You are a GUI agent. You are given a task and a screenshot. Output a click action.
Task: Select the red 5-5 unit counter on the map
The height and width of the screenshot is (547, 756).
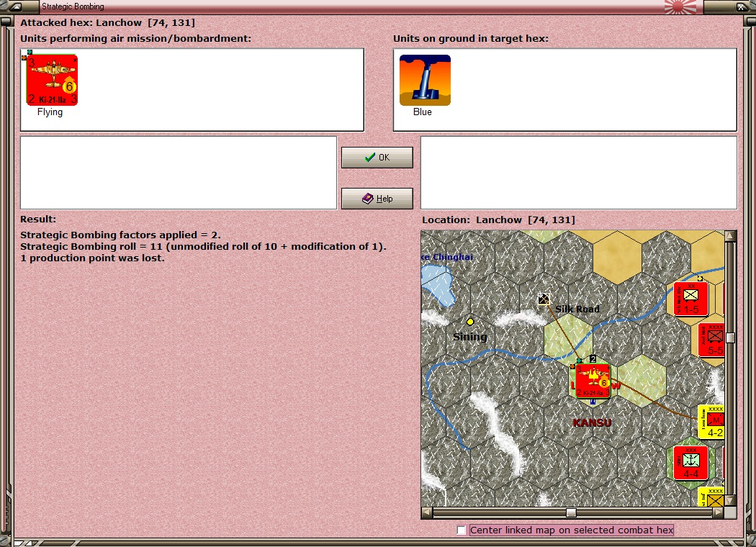click(713, 340)
